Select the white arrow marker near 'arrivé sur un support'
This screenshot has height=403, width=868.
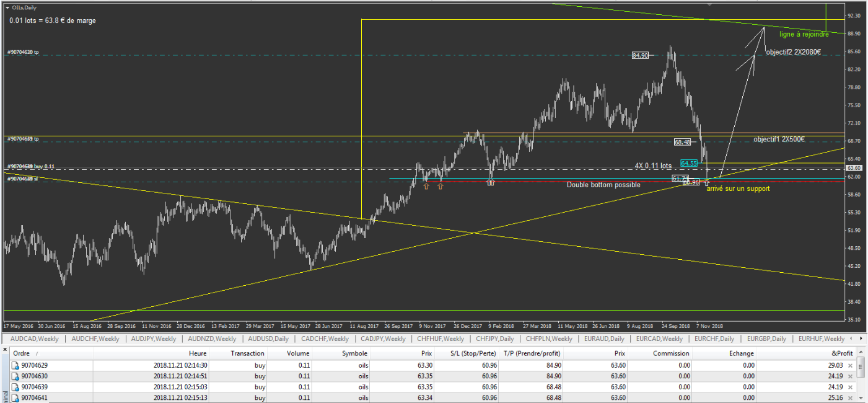(707, 183)
